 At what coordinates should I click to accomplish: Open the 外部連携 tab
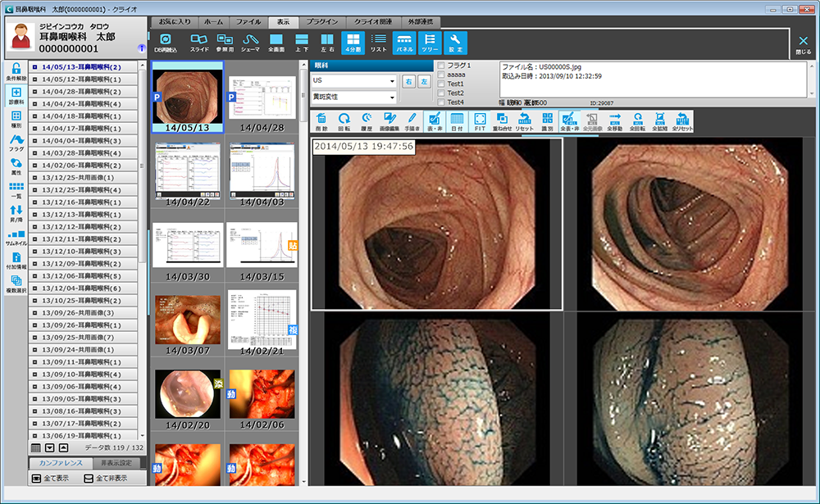click(421, 22)
